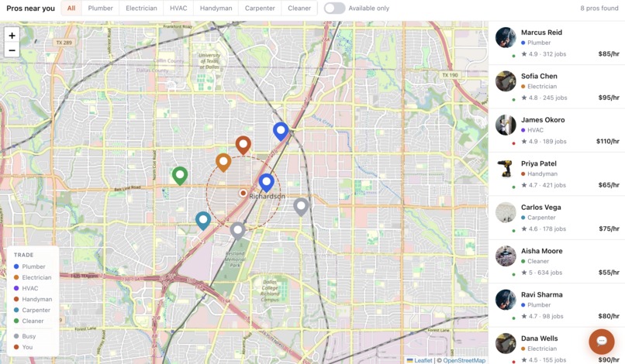Select the name Priya Patel

coord(538,163)
